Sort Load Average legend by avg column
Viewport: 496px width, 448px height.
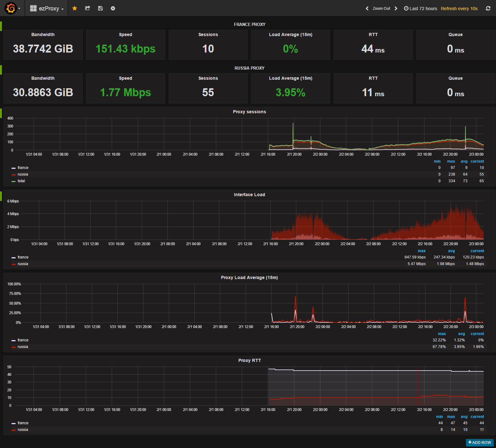click(461, 334)
